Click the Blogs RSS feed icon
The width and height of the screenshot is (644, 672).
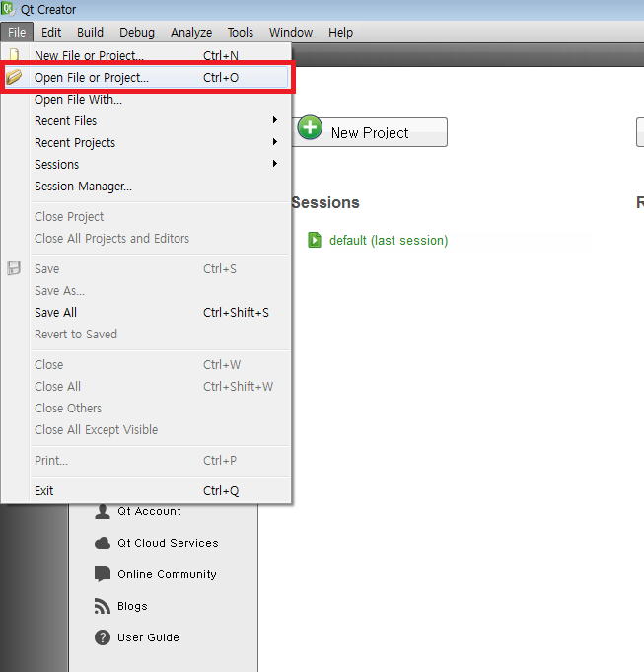(103, 606)
